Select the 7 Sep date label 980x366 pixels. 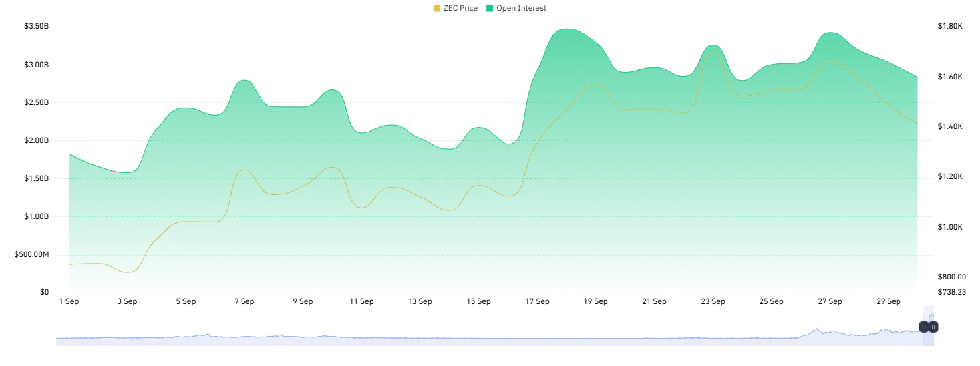click(244, 301)
